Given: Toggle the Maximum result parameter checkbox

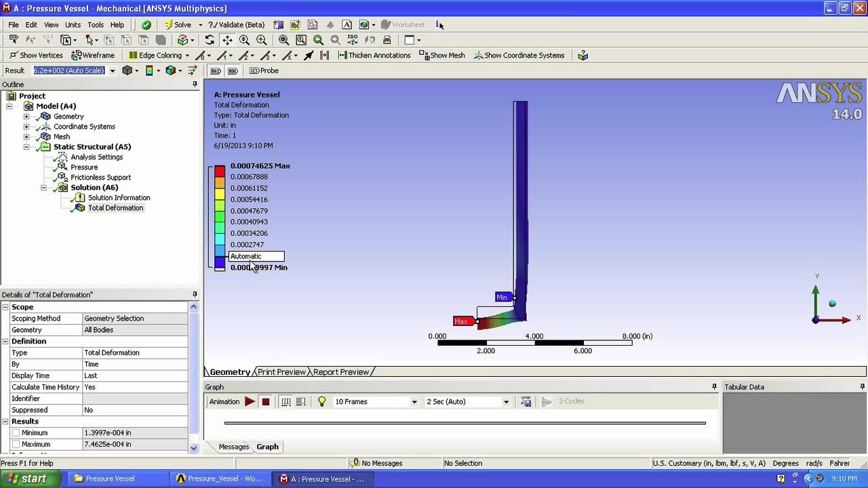Looking at the screenshot, I should pos(16,445).
